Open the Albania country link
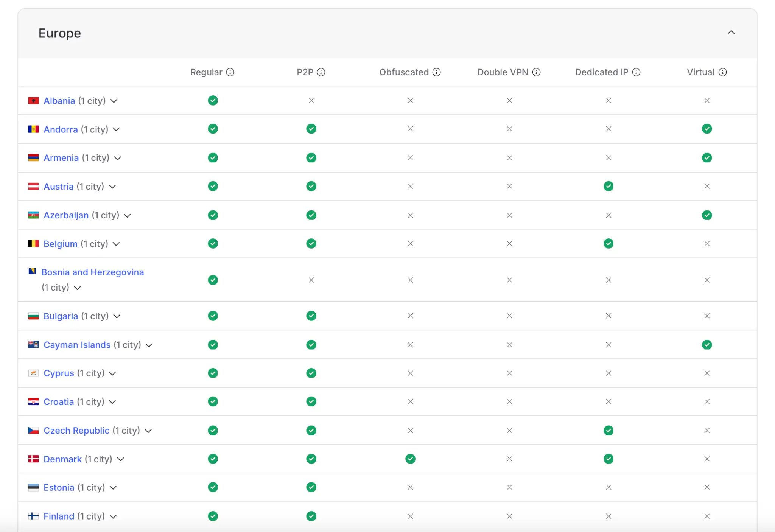Screen dimensions: 775x532 coord(59,101)
